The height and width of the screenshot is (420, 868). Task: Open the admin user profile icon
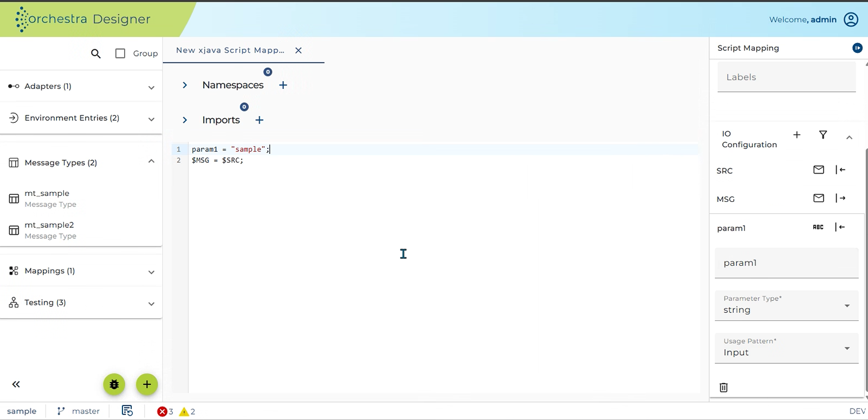point(851,19)
